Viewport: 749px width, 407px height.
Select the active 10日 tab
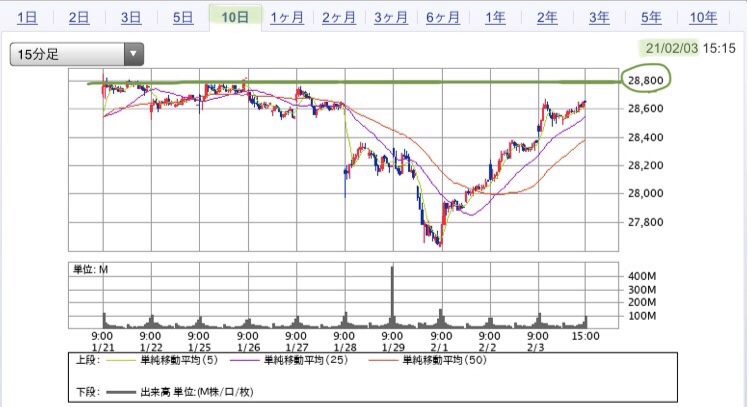click(x=235, y=18)
